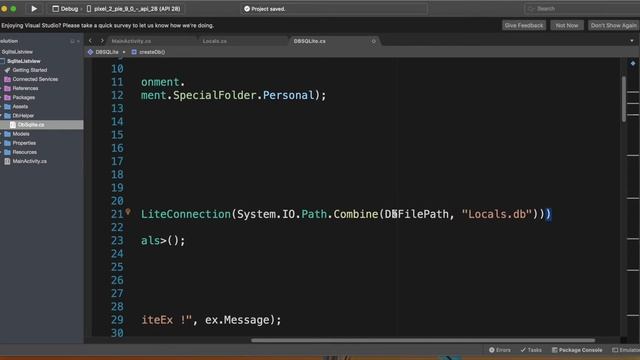Screen dimensions: 640x360
Task: Click the "Locals.db" string literal
Action: point(497,214)
